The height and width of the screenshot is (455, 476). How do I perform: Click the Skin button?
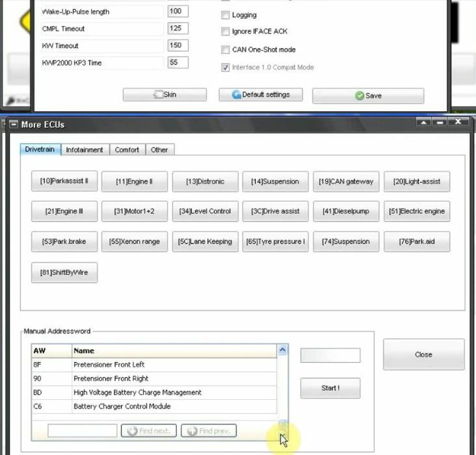[165, 95]
